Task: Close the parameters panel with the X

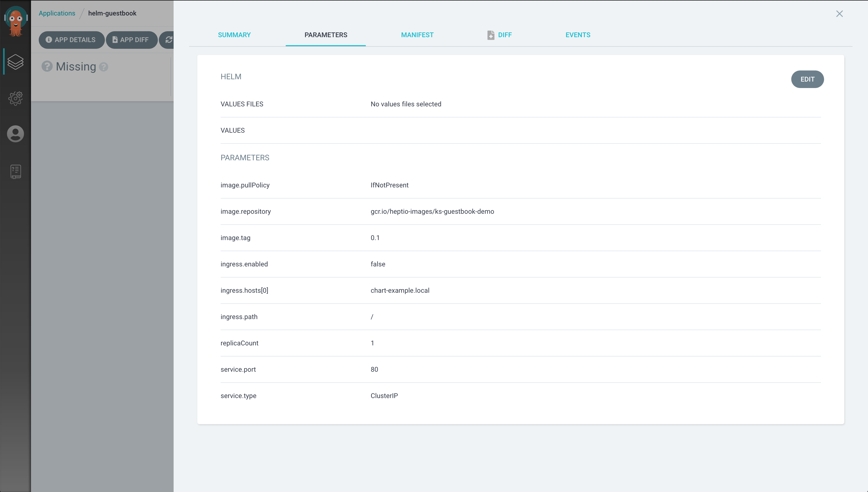Action: [840, 14]
